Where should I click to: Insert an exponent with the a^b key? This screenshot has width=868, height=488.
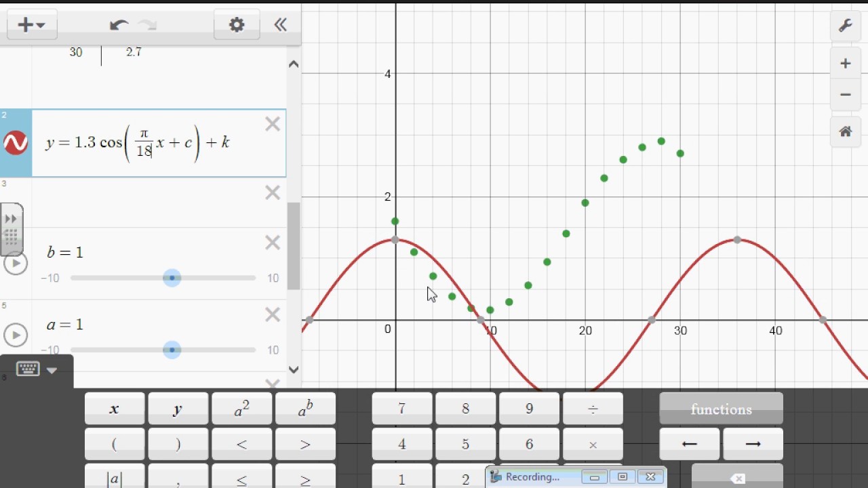[305, 409]
